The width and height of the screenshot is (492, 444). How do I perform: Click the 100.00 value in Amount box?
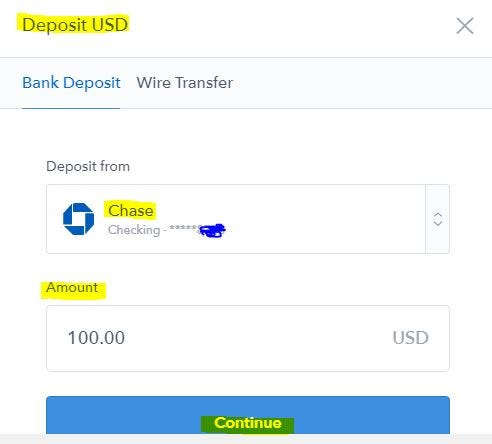96,337
